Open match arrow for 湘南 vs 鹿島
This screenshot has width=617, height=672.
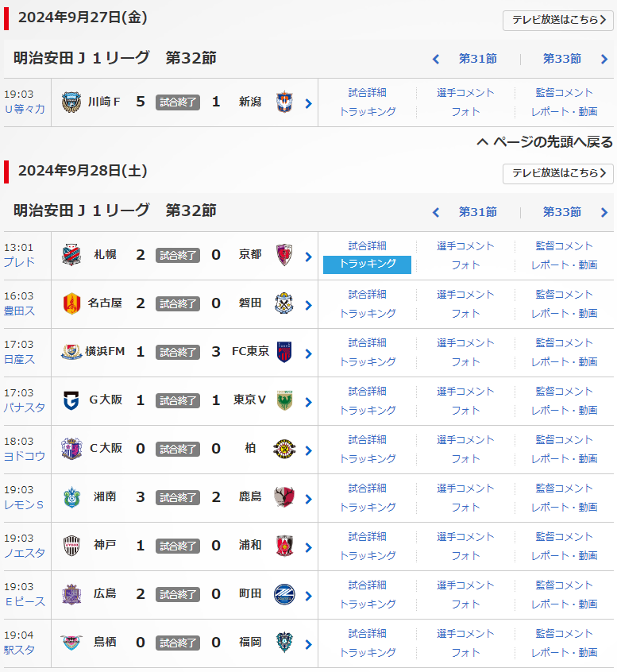308,499
